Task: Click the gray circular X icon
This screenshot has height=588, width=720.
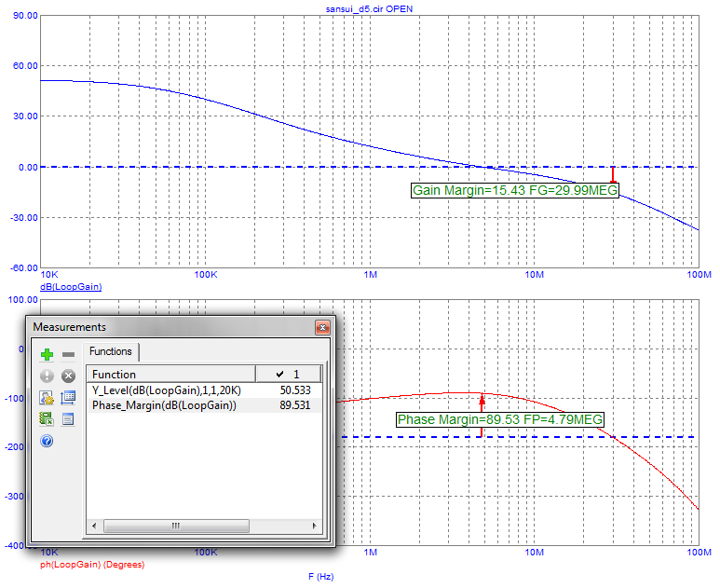Action: click(68, 376)
